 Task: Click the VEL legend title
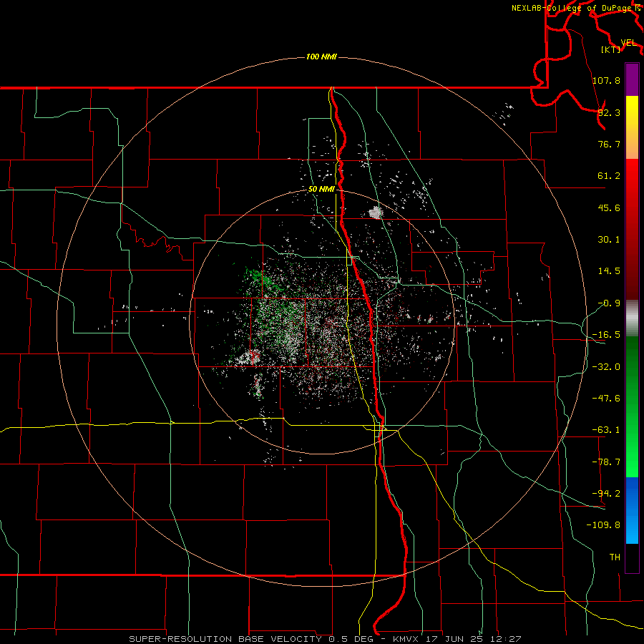coord(628,43)
